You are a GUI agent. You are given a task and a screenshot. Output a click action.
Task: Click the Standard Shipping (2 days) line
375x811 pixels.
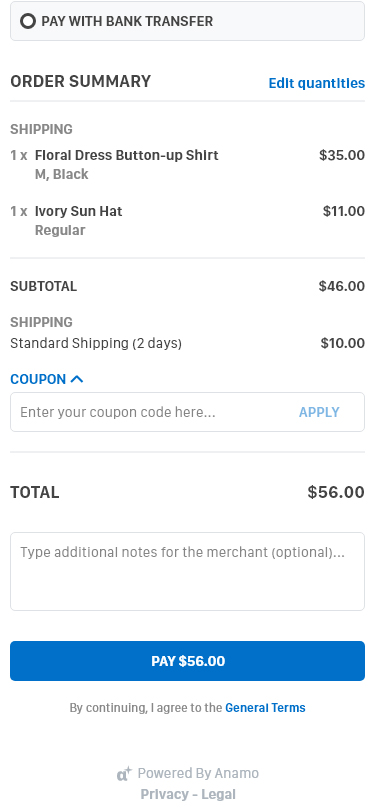pos(96,343)
